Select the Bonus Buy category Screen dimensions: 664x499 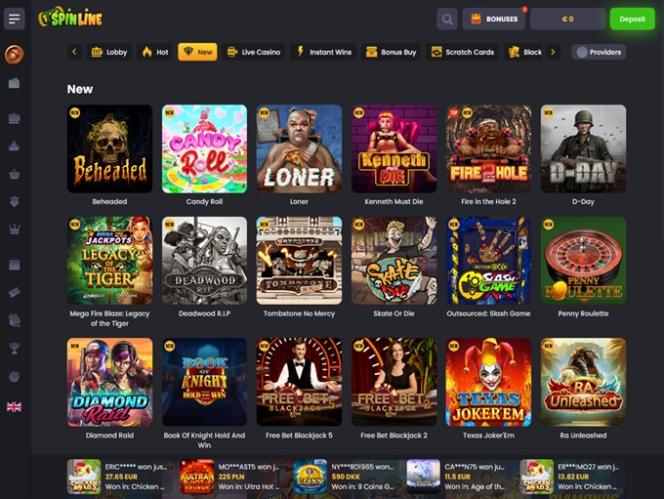pos(391,52)
